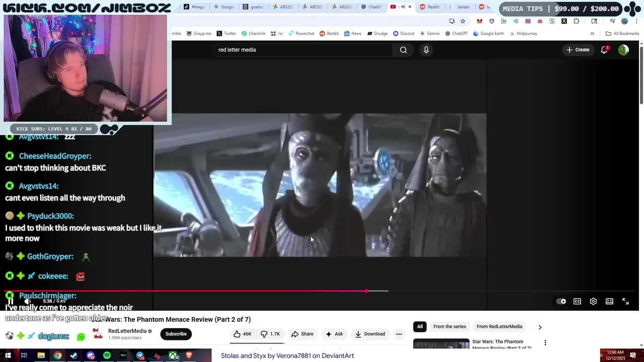Open the MetaMask fox extension
Viewport: 644px width, 362px height.
[x=479, y=21]
